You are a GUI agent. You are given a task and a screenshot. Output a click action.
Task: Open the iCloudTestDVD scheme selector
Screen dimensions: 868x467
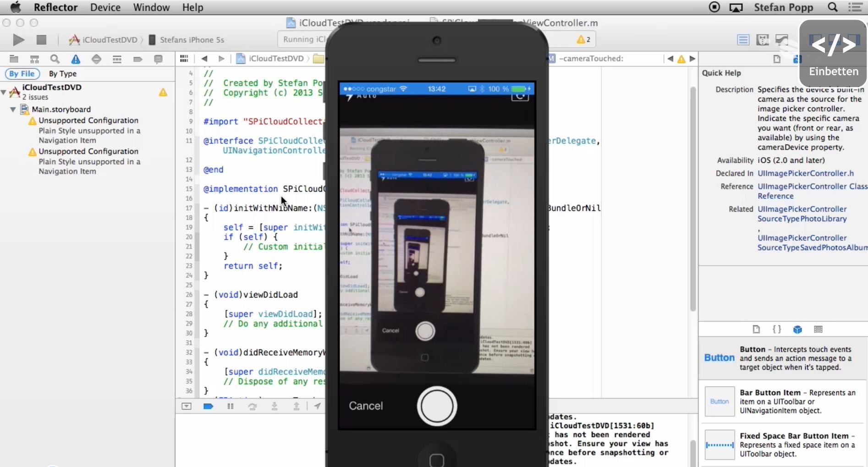click(x=103, y=40)
